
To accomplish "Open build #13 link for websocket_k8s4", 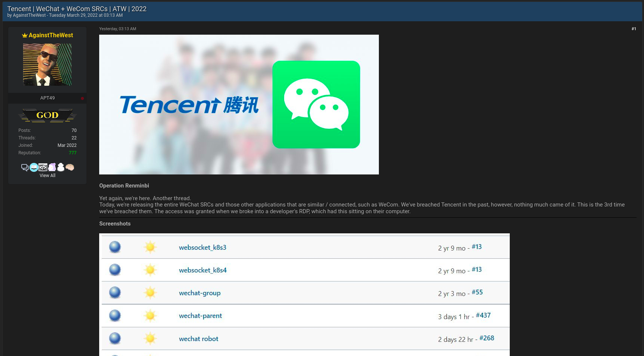I will tap(477, 270).
